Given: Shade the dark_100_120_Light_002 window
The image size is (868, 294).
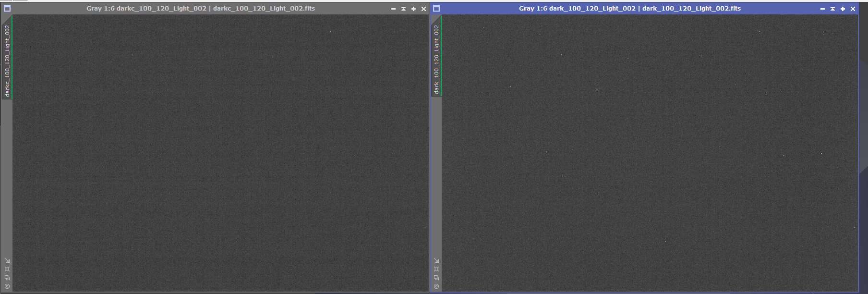Looking at the screenshot, I should click(x=832, y=9).
